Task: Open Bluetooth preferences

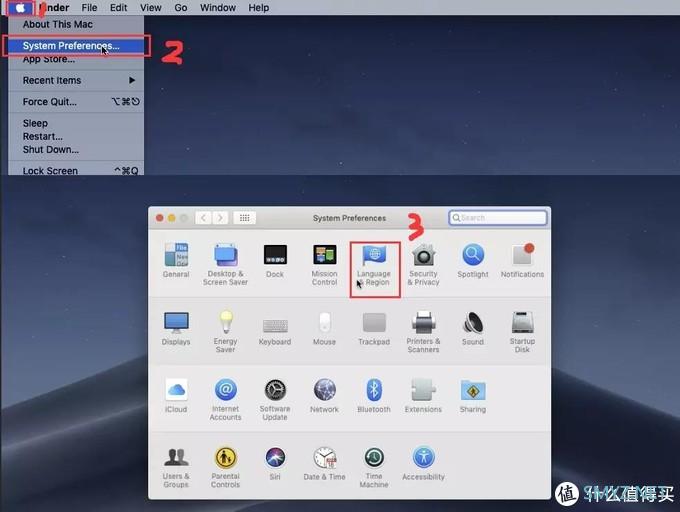Action: pos(374,395)
